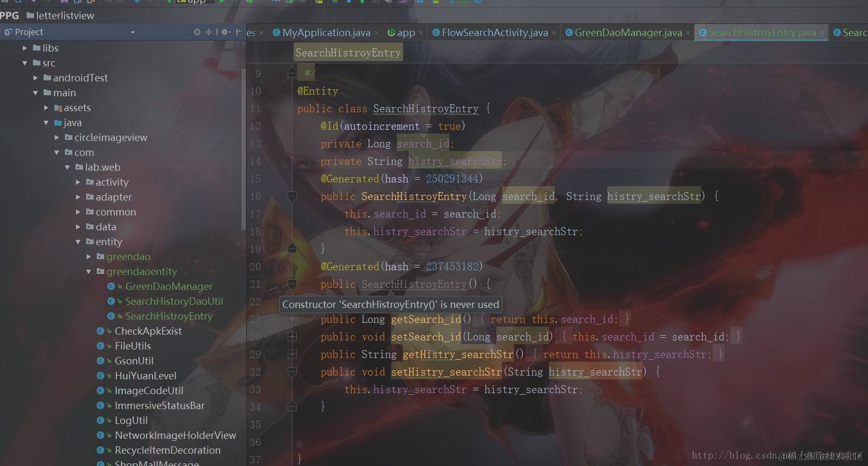Click the SearchHistroyEntry editor breadcrumb
Image resolution: width=868 pixels, height=466 pixels.
pyautogui.click(x=348, y=53)
